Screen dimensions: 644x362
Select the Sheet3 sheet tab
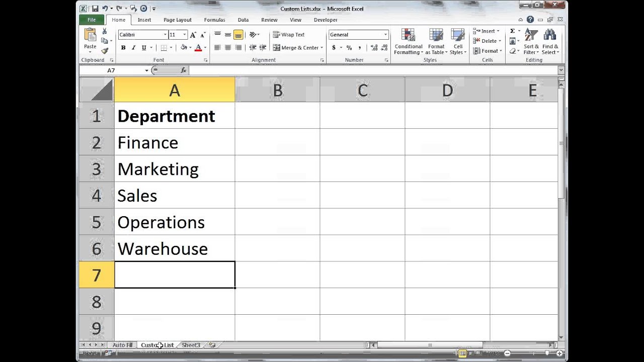pos(191,345)
